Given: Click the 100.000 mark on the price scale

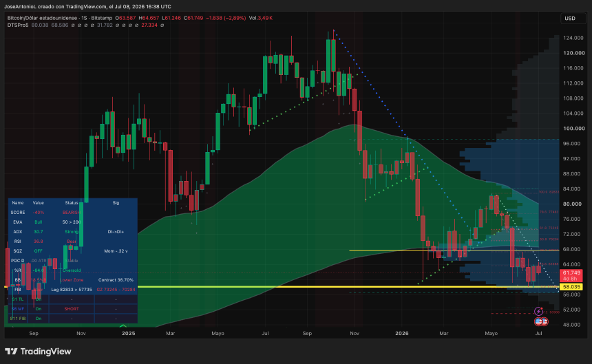Looking at the screenshot, I should 574,129.
